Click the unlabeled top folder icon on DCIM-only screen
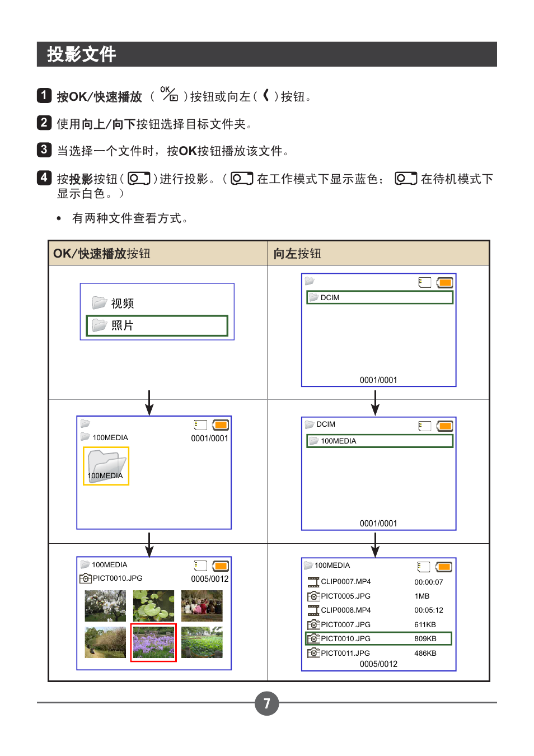 point(310,281)
